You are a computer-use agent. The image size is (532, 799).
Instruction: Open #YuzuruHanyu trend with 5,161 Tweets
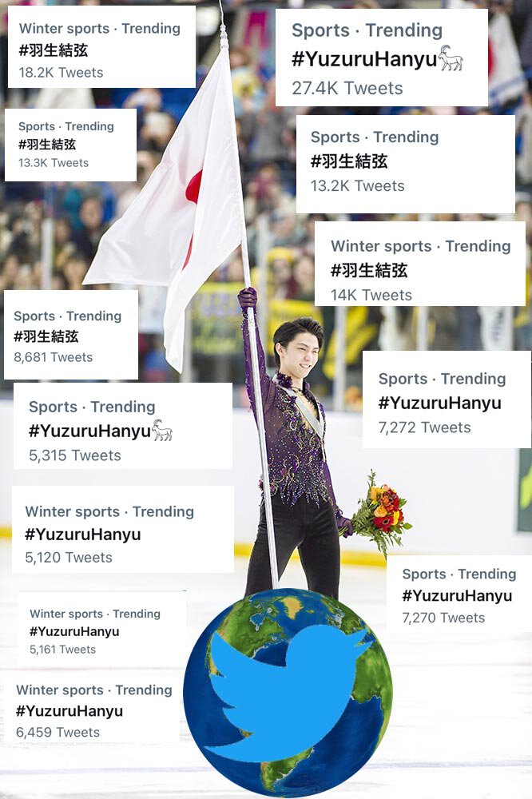click(102, 630)
